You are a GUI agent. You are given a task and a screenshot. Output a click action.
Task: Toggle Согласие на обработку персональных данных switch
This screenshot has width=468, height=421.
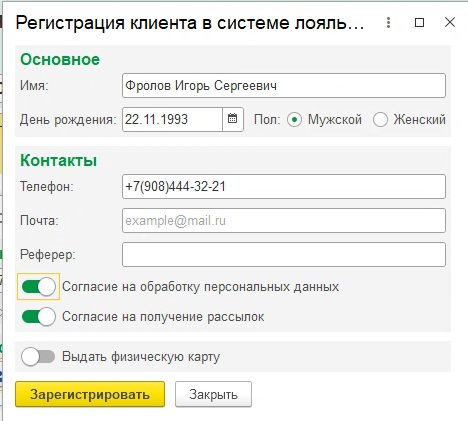(x=39, y=287)
